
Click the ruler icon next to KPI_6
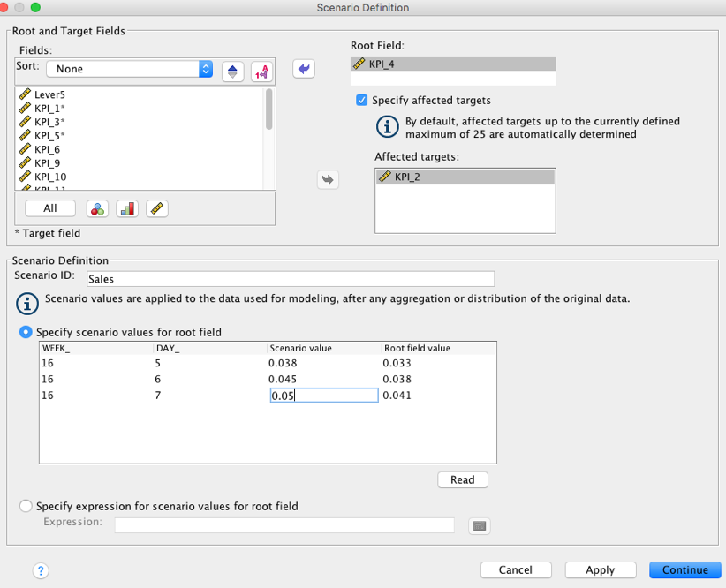pos(25,149)
